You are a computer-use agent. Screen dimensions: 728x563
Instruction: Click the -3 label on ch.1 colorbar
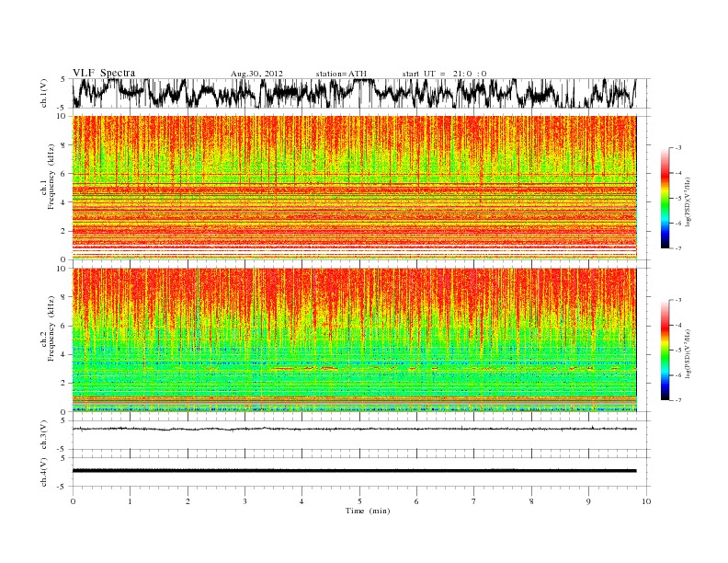pos(678,148)
